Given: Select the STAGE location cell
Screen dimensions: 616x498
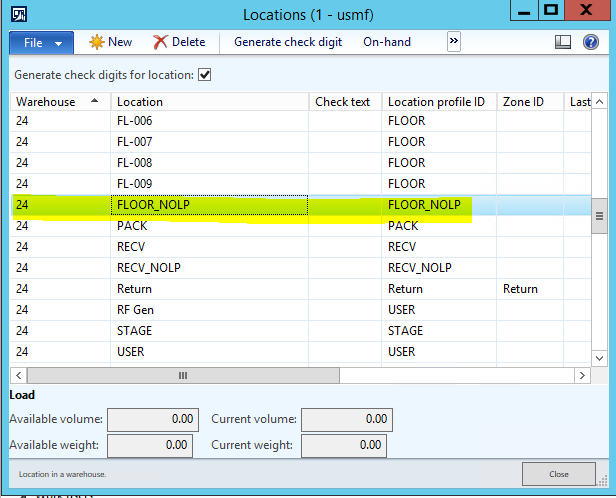Looking at the screenshot, I should (210, 331).
